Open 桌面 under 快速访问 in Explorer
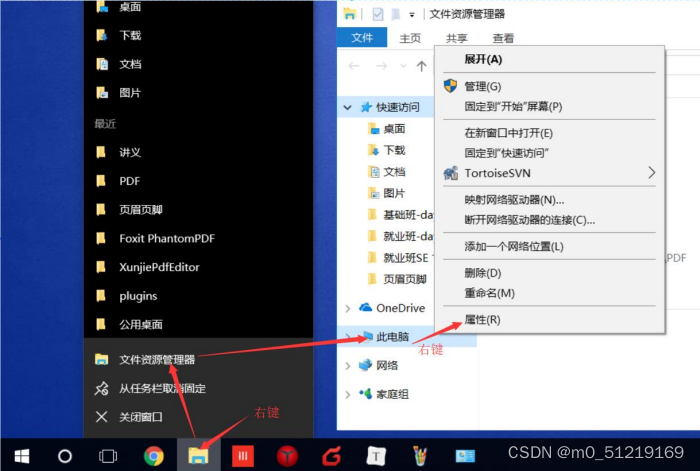This screenshot has height=471, width=700. point(394,129)
